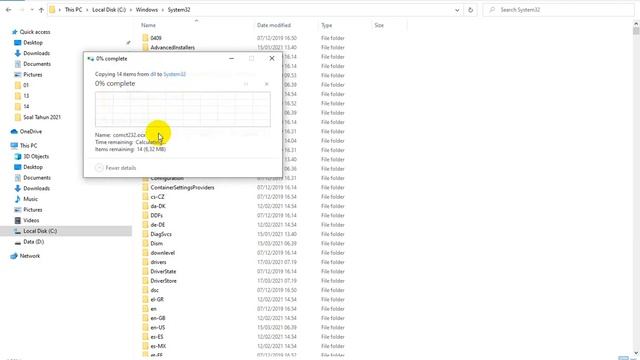Select the en-GB folder
This screenshot has width=640, height=360.
click(x=158, y=318)
